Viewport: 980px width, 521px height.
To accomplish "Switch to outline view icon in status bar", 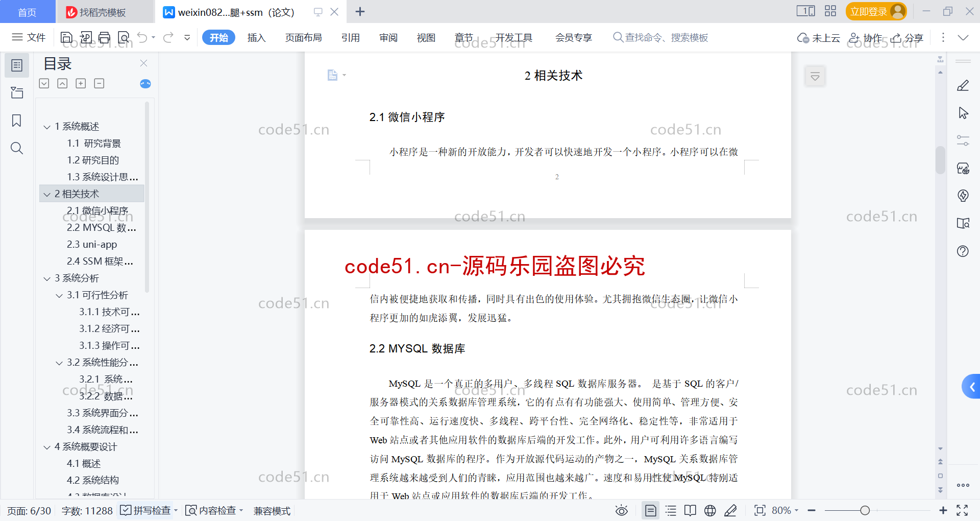I will pyautogui.click(x=671, y=510).
